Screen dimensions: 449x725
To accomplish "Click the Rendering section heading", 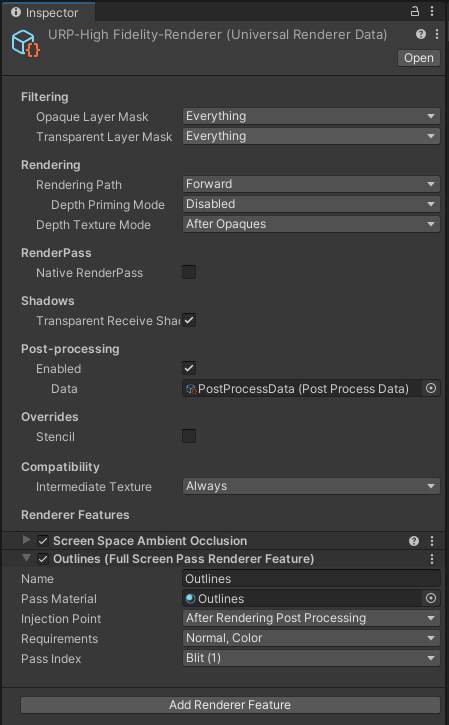I will click(x=51, y=165).
